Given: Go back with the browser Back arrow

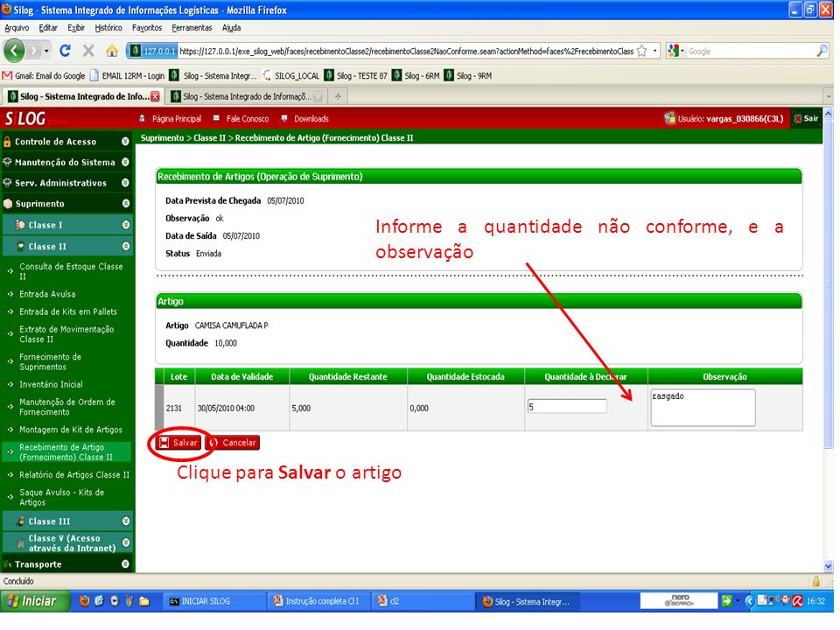Looking at the screenshot, I should [x=15, y=52].
